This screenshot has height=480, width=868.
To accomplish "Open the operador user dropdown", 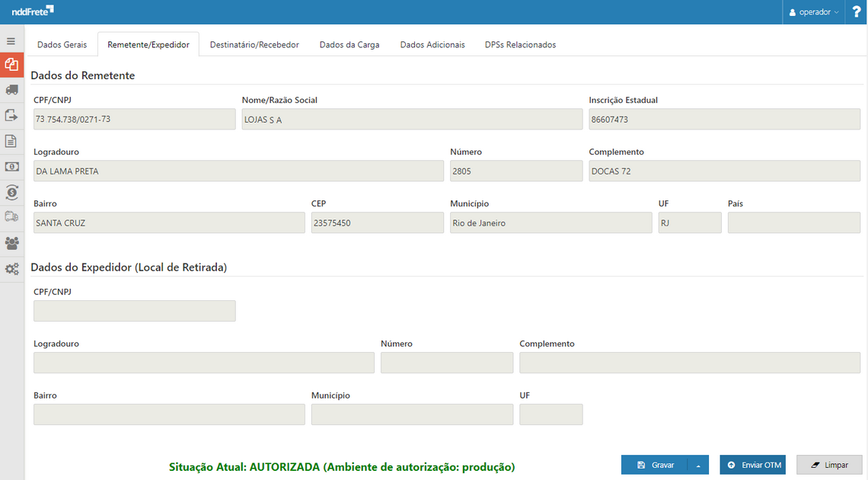I will point(814,12).
